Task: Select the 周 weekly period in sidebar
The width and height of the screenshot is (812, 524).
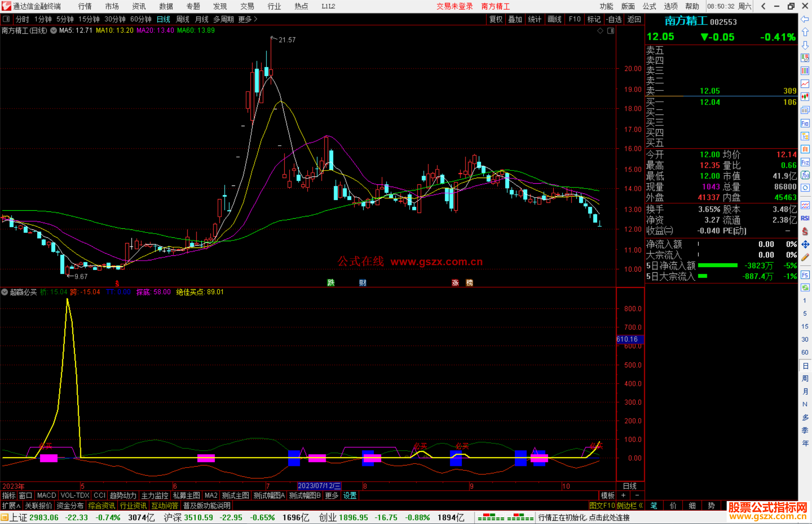Action: click(x=805, y=378)
